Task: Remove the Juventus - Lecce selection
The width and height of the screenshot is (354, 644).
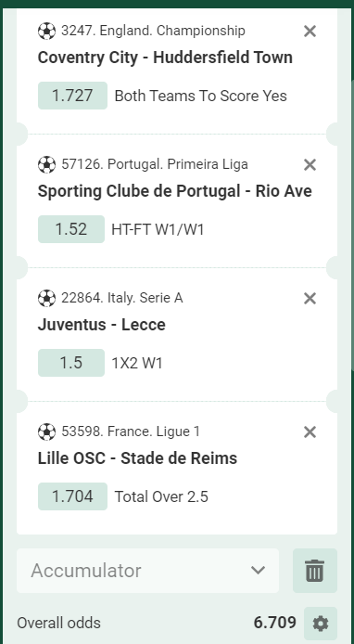Action: [310, 298]
